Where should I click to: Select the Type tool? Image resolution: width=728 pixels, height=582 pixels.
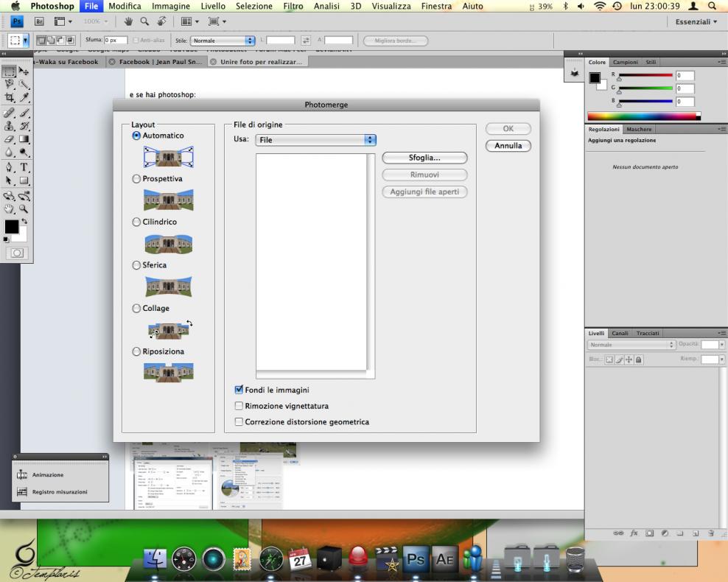pyautogui.click(x=24, y=167)
